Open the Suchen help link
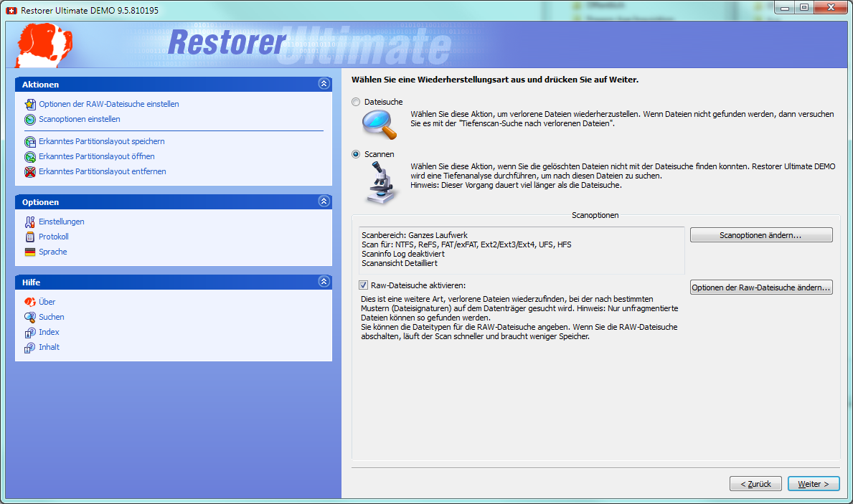Screen dimensions: 853x504 pos(51,317)
